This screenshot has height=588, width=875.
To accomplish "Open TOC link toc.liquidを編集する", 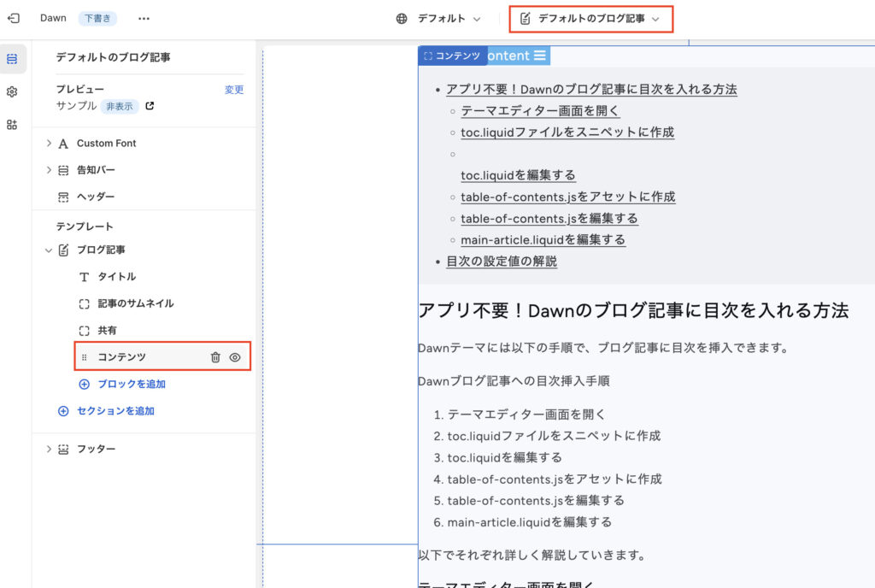I will tap(518, 175).
